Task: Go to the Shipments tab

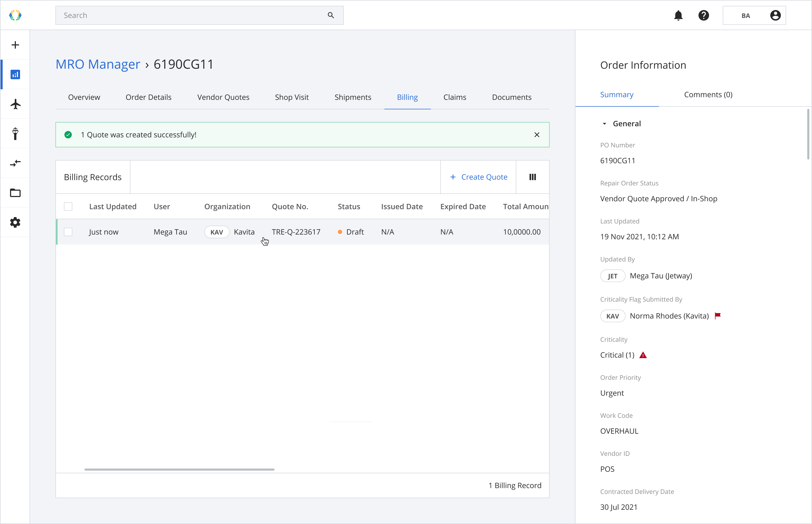Action: coord(353,97)
